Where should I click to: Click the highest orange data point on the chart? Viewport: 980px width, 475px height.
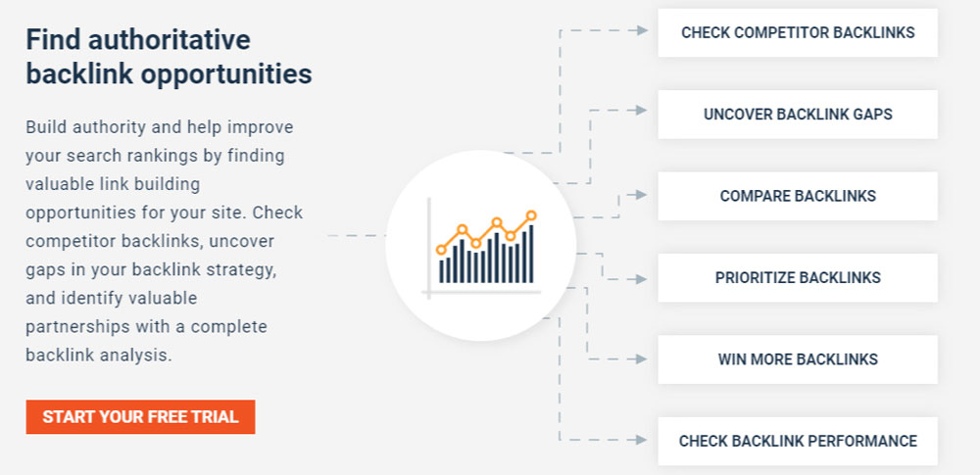[x=531, y=215]
